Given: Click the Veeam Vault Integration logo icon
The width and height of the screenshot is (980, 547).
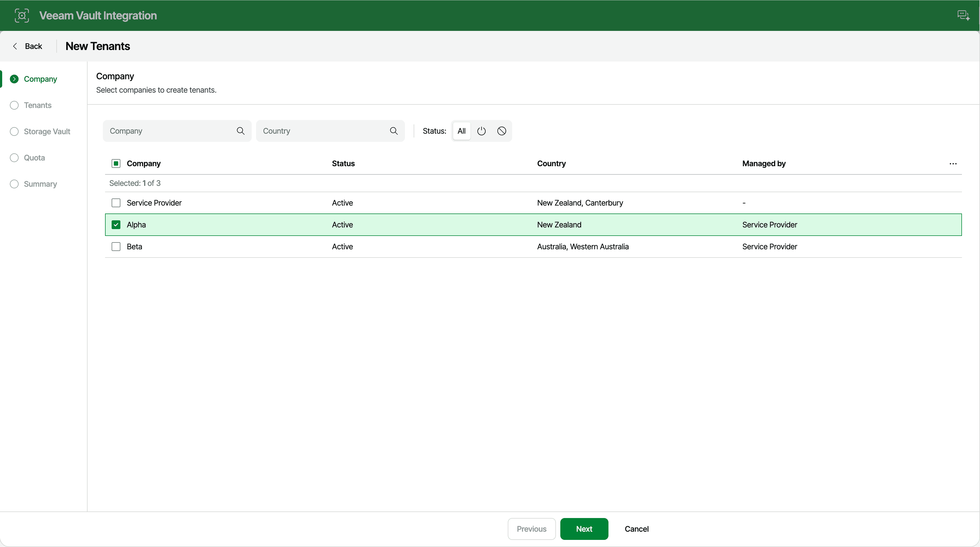Looking at the screenshot, I should coord(22,16).
